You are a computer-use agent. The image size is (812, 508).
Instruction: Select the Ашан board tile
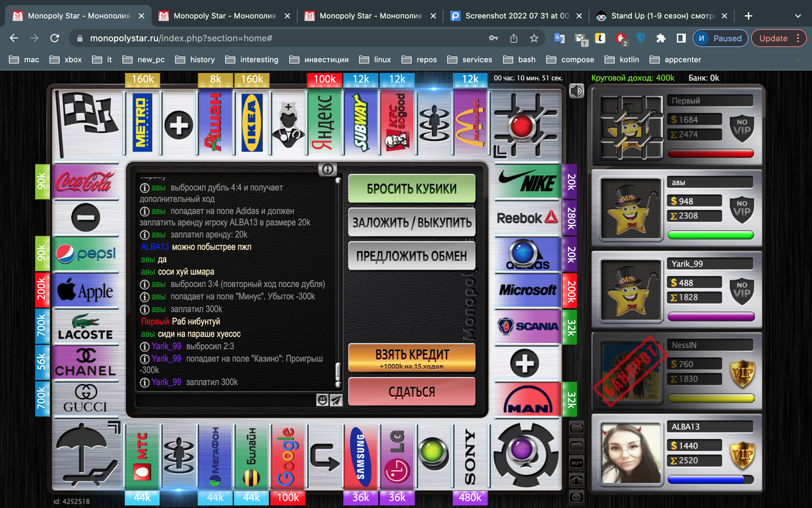[215, 123]
